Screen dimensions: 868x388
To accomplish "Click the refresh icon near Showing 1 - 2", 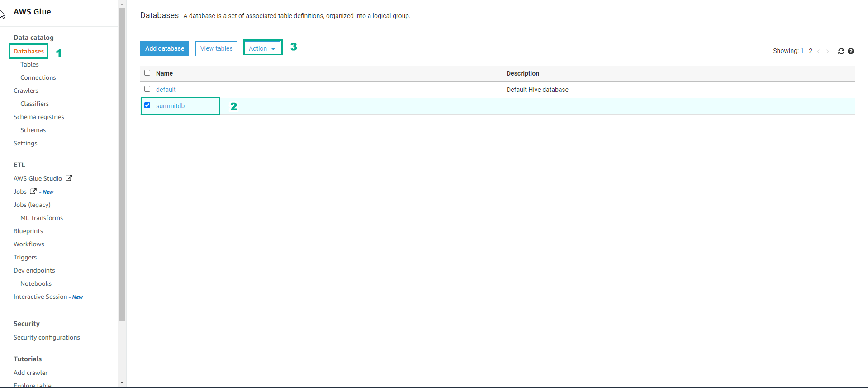I will [x=841, y=51].
